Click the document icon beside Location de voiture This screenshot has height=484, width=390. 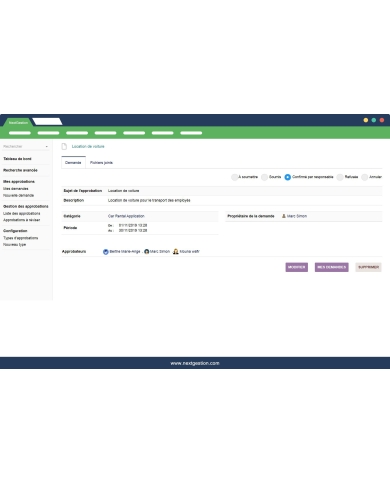click(64, 146)
